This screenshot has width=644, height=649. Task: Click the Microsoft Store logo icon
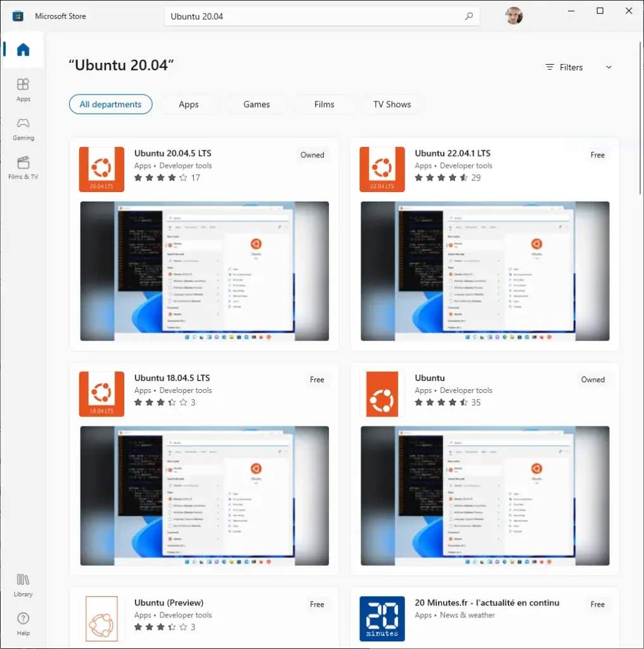[18, 16]
